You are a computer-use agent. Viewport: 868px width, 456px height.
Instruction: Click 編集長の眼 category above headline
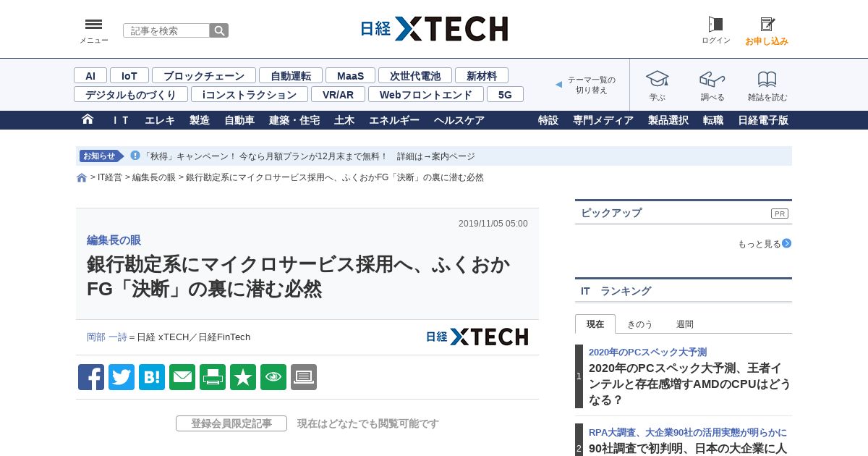114,240
